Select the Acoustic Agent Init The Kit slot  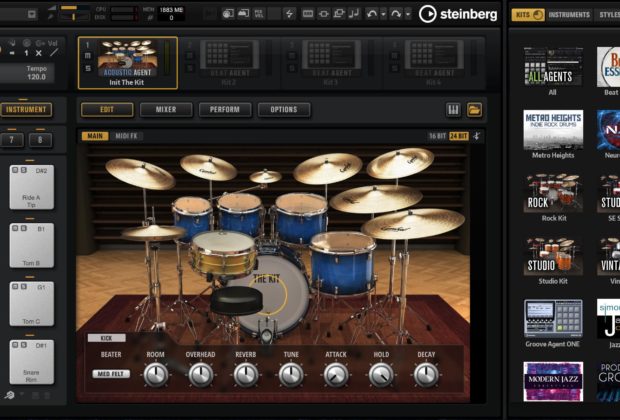coord(128,63)
